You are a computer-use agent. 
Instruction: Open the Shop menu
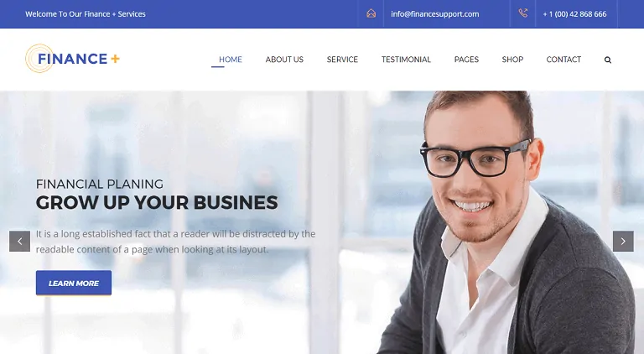[512, 60]
